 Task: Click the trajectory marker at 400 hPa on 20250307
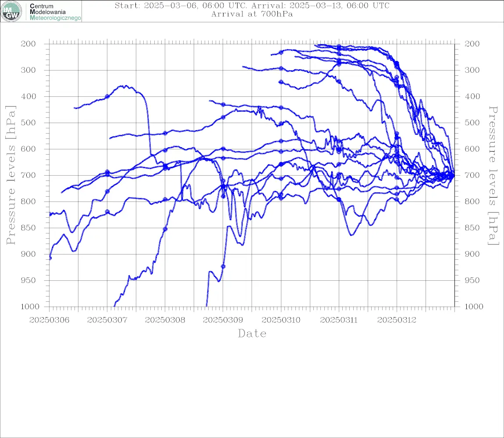107,96
